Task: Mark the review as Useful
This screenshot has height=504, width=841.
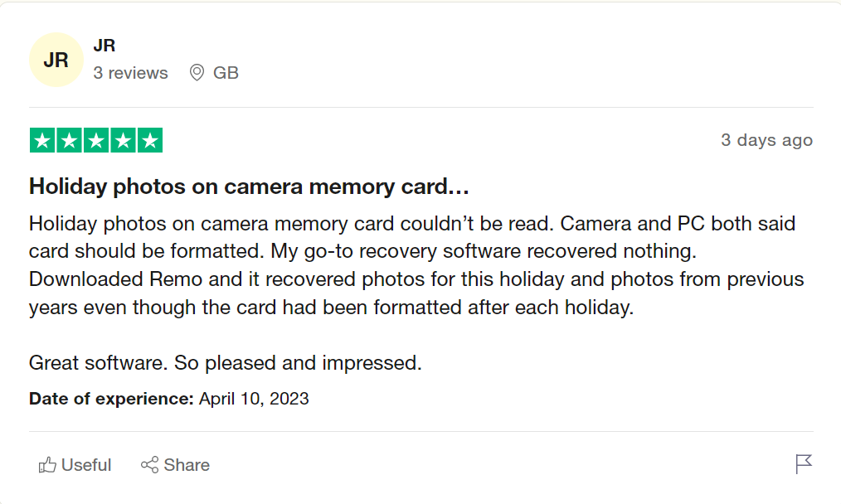Action: 75,465
